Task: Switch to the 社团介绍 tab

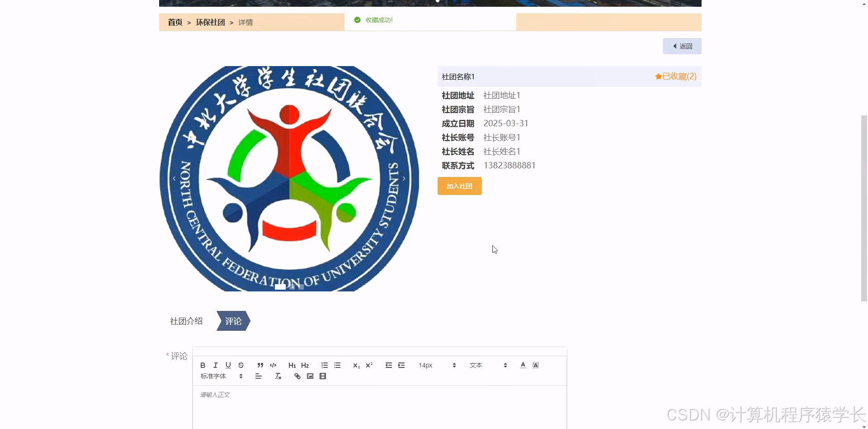Action: 186,321
